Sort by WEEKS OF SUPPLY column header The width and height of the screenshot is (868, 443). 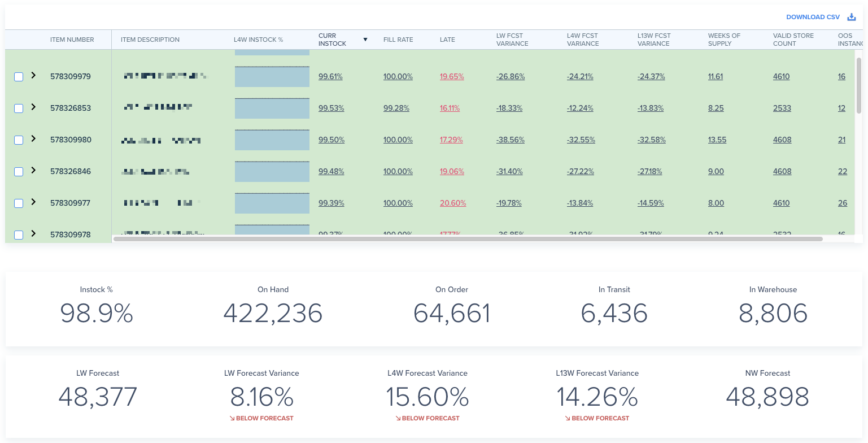[724, 40]
